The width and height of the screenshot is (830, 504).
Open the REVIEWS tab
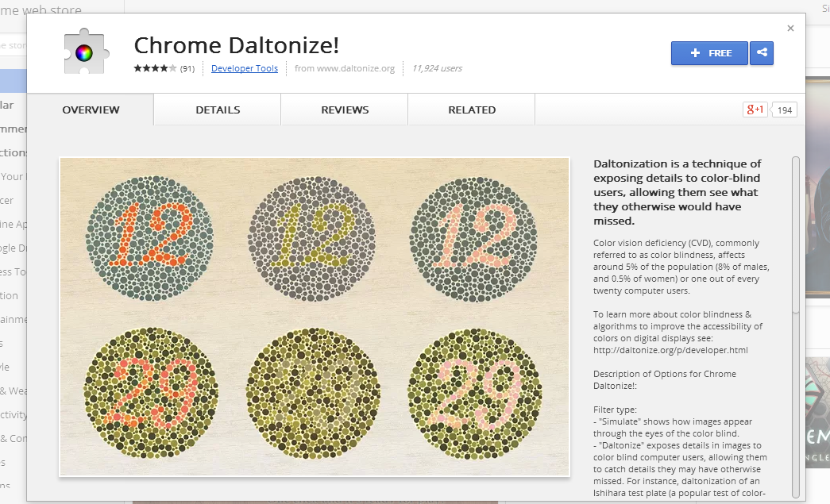point(344,110)
